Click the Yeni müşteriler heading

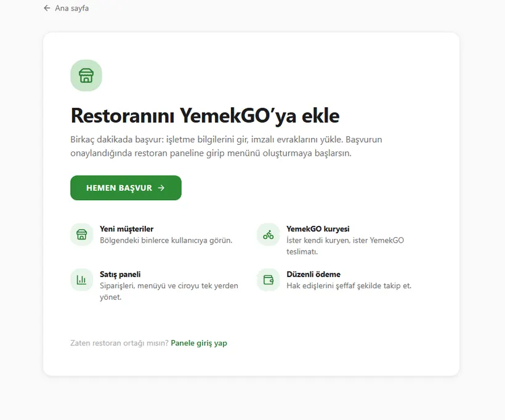(x=127, y=229)
